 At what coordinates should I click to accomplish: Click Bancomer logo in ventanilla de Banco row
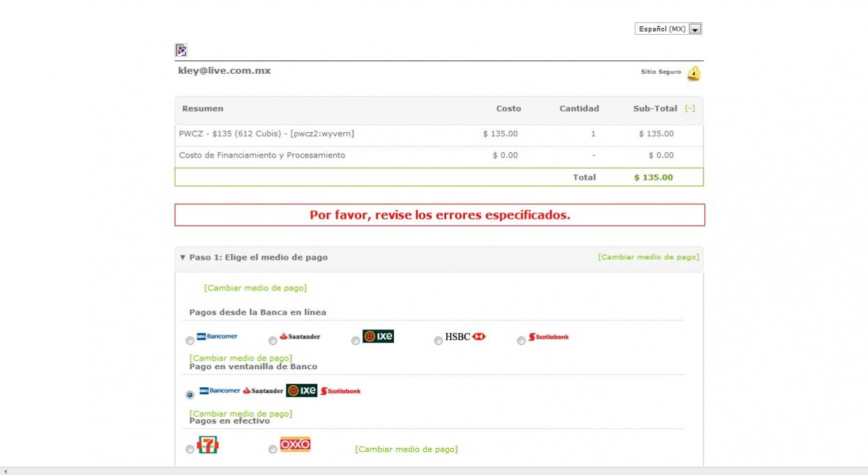(220, 391)
